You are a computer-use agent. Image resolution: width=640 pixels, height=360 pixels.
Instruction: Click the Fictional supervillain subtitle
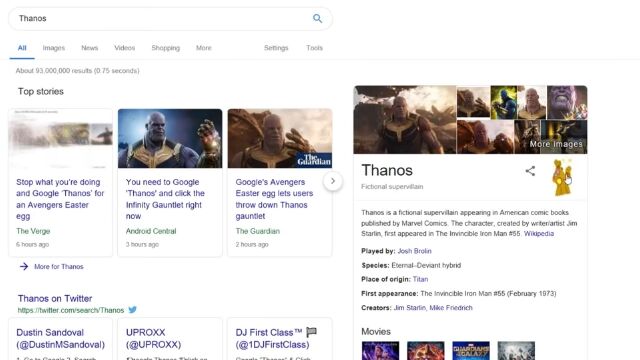[392, 187]
